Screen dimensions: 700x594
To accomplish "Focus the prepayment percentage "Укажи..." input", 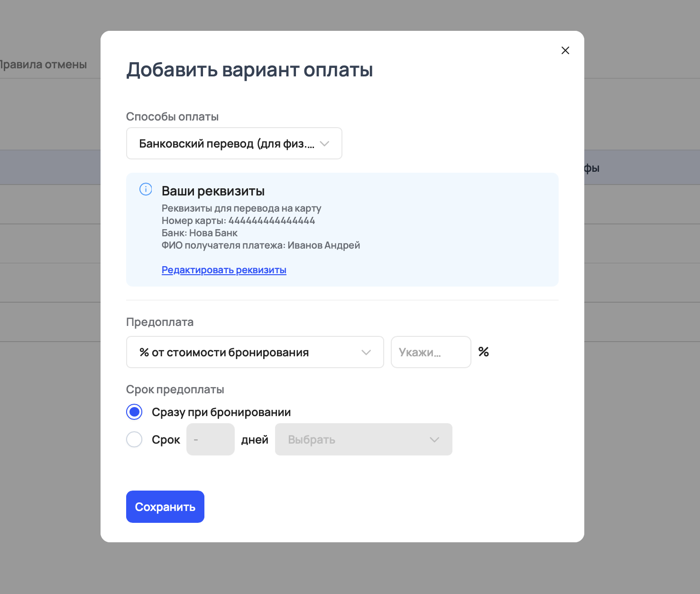I will point(430,353).
